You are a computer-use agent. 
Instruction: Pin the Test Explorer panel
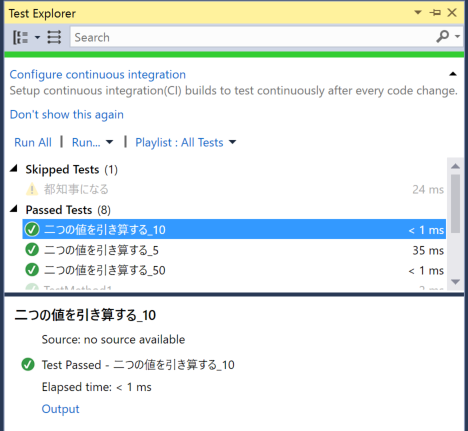pos(435,13)
